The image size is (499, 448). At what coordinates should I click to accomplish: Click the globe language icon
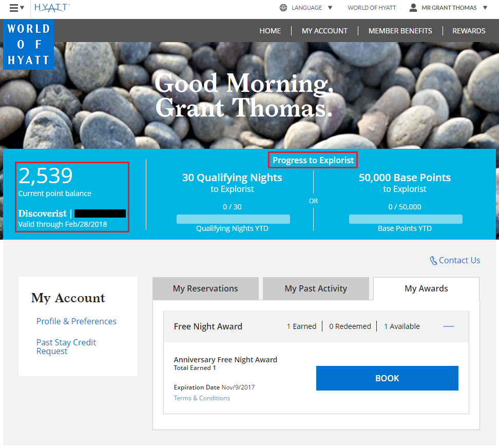pos(283,8)
